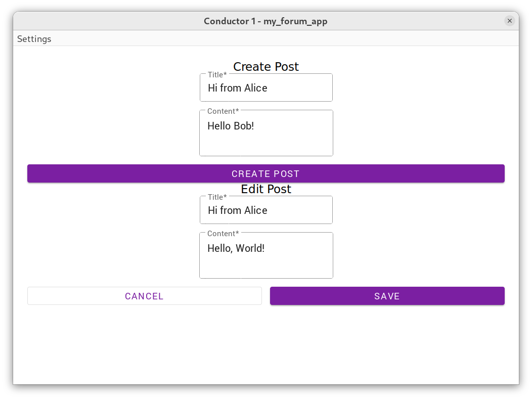Cancel editing with the CANCEL button
Viewport: 532px width, 399px height.
(144, 296)
